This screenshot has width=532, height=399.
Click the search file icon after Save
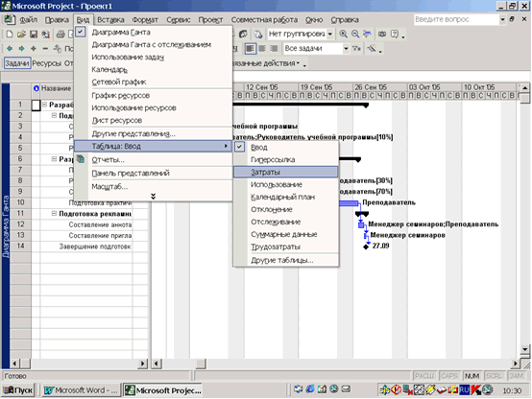click(x=45, y=35)
